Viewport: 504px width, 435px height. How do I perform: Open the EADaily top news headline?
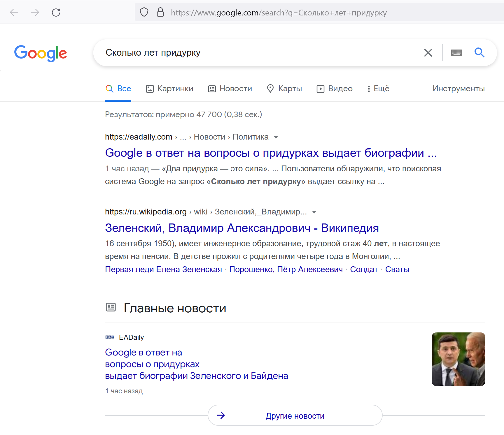pyautogui.click(x=196, y=364)
